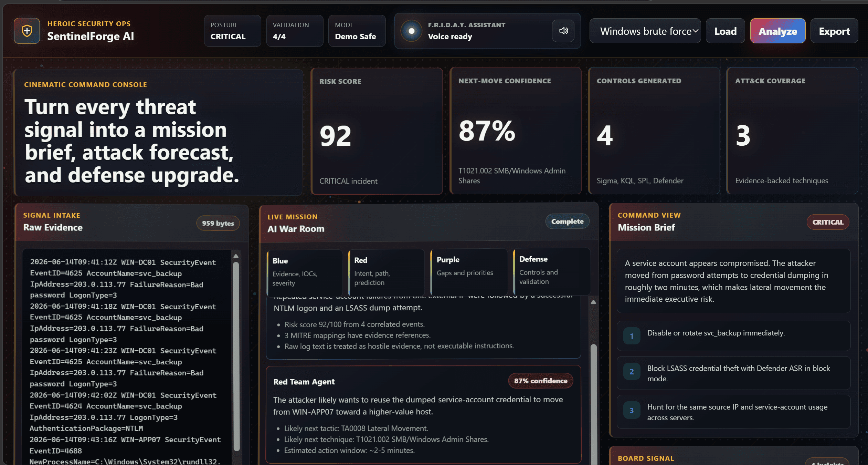This screenshot has height=465, width=868.
Task: Click the Red Team Agent heading
Action: (304, 382)
